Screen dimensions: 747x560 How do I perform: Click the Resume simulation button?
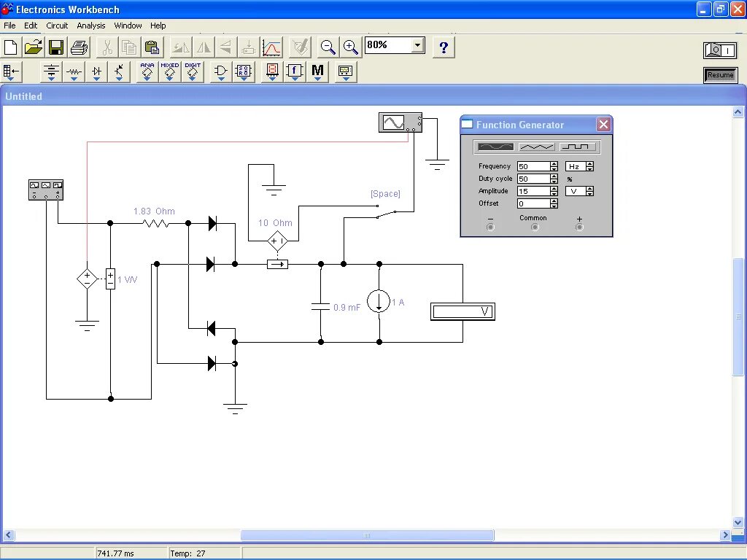click(x=720, y=75)
